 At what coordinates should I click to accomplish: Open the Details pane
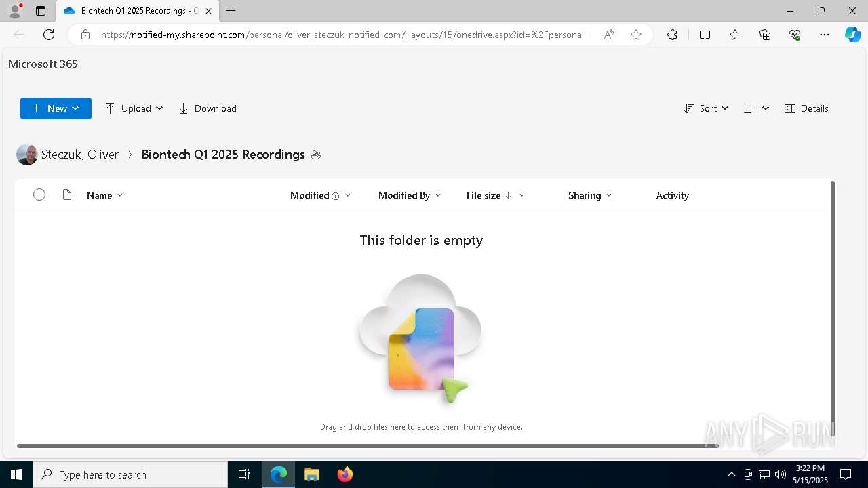point(806,108)
